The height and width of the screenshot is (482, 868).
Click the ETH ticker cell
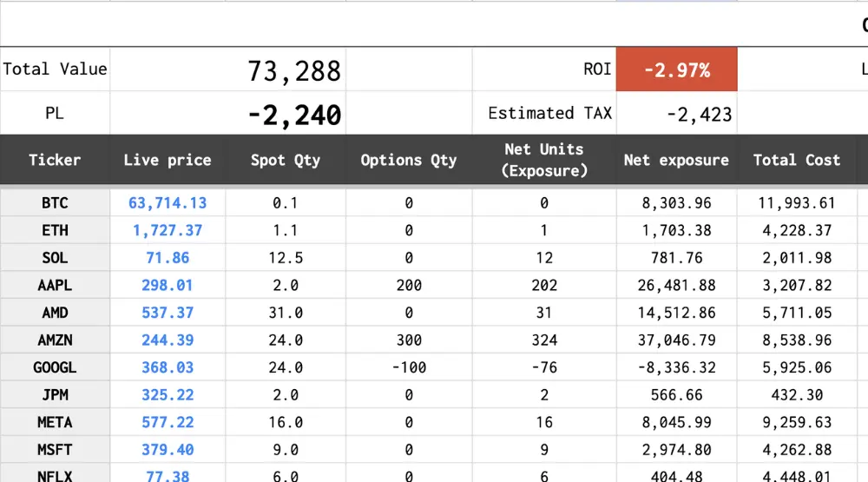tap(55, 230)
